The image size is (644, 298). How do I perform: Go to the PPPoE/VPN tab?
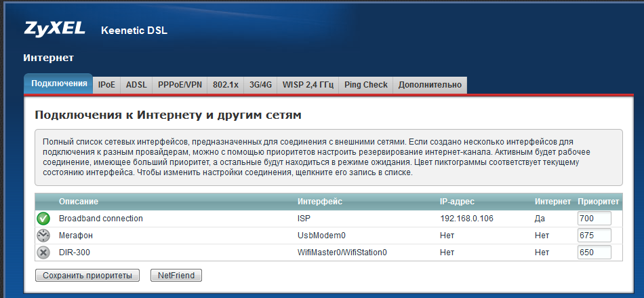click(x=180, y=85)
